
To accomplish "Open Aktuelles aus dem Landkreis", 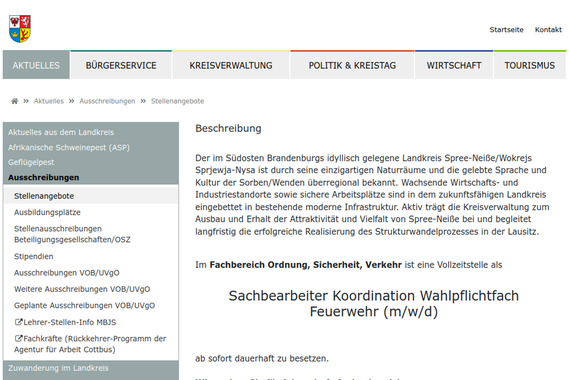I will pos(61,132).
